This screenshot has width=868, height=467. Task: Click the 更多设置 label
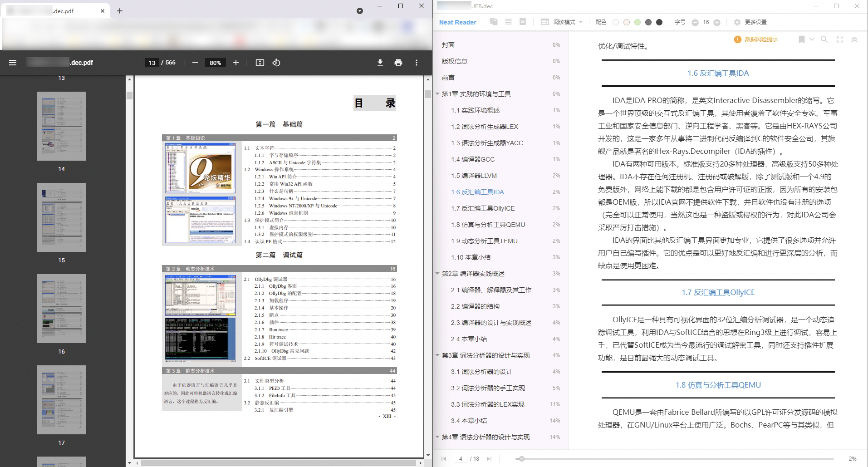(x=756, y=22)
